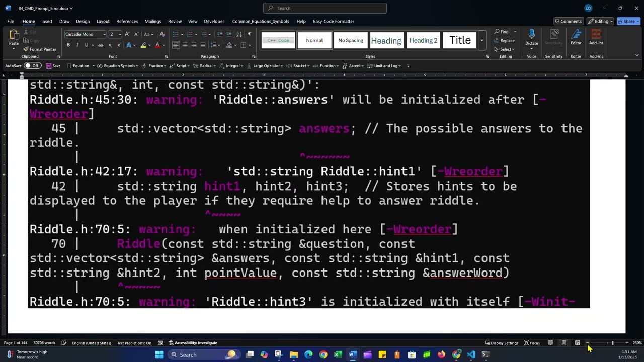Switch to the Review tab
Image resolution: width=644 pixels, height=362 pixels.
(175, 21)
